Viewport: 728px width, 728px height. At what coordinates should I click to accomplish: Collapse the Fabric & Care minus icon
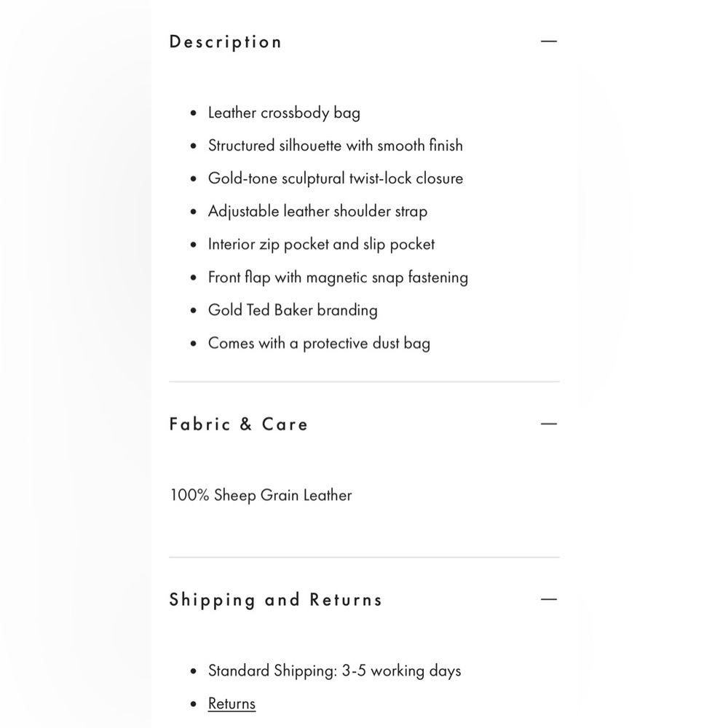(549, 424)
